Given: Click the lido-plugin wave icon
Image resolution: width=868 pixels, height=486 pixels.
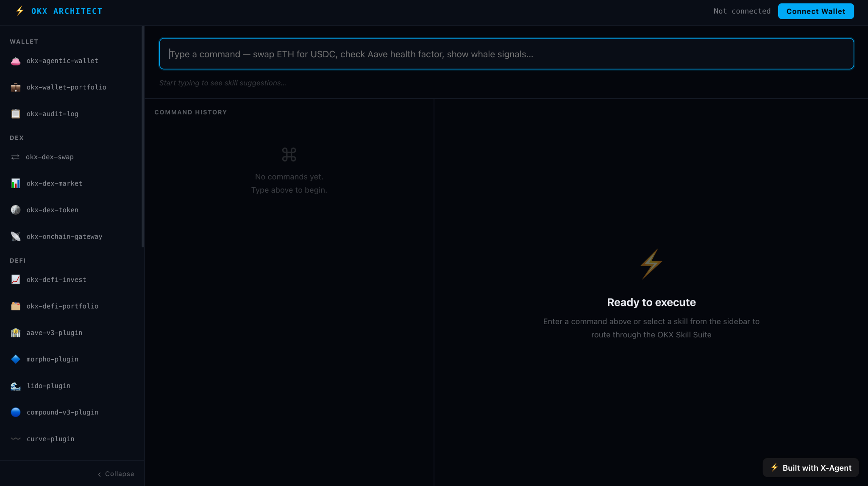Looking at the screenshot, I should tap(16, 386).
